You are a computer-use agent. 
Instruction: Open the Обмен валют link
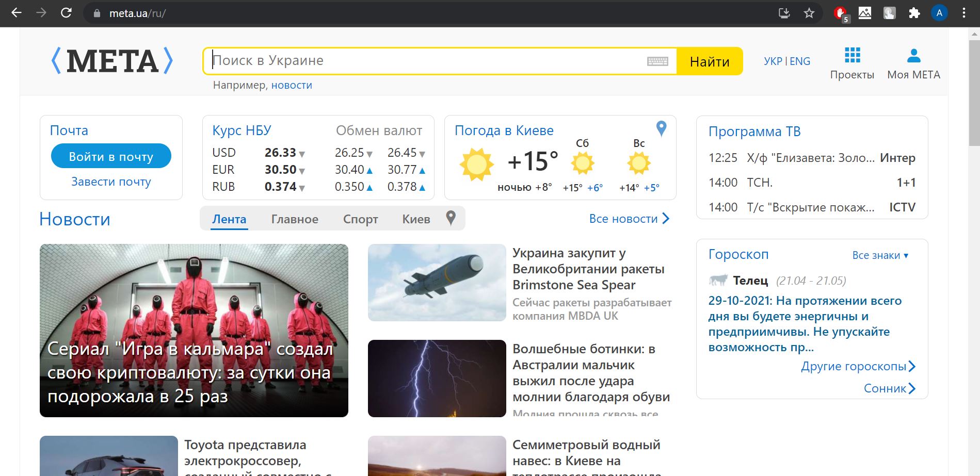[x=379, y=130]
